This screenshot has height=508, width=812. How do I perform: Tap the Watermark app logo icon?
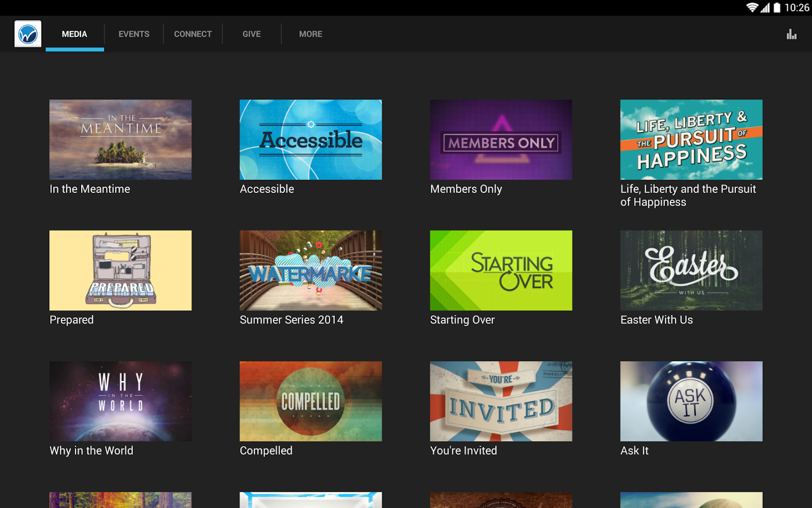coord(28,34)
